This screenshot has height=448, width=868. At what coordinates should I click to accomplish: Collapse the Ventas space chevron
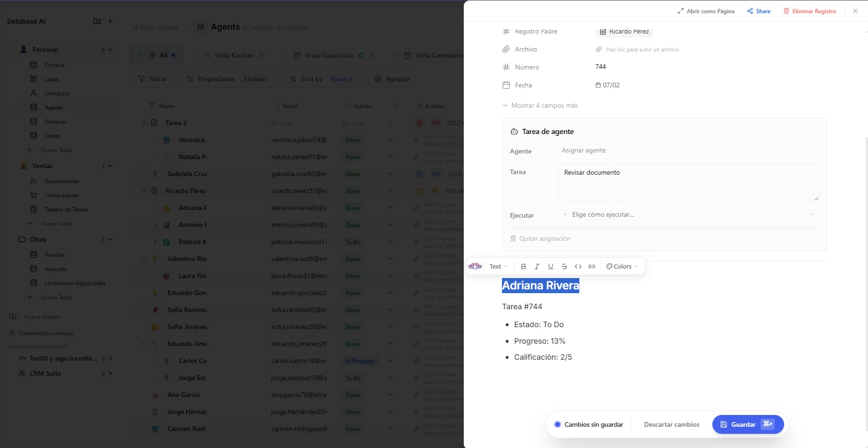click(x=110, y=166)
